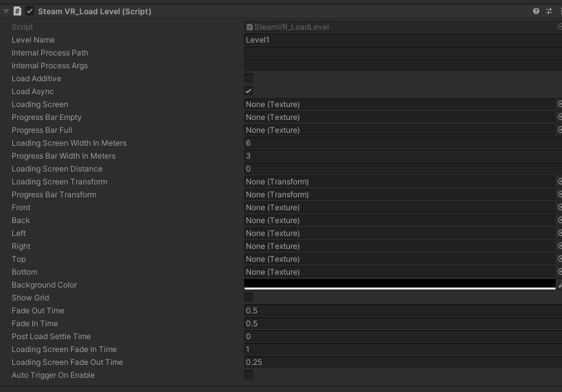Pick Background Color with the eyedropper
Screen dimensions: 562x392
[559, 284]
